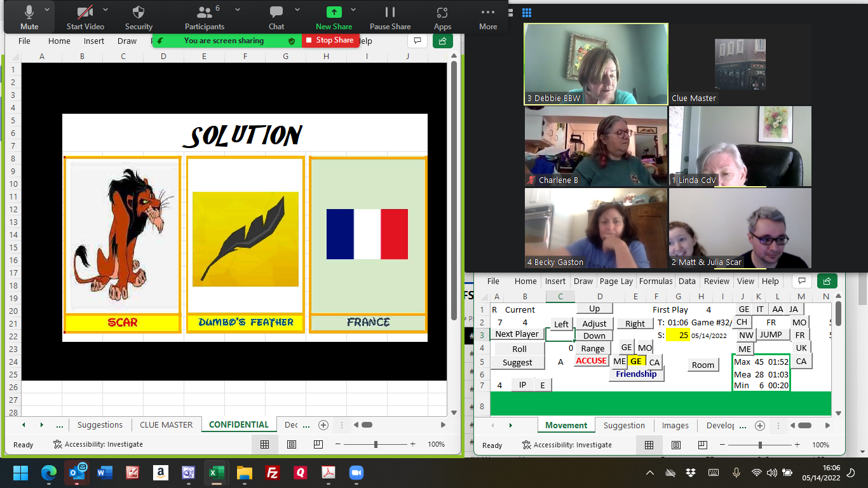Viewport: 868px width, 488px height.
Task: Click green Share icon in Movement Excel window
Action: 827,281
